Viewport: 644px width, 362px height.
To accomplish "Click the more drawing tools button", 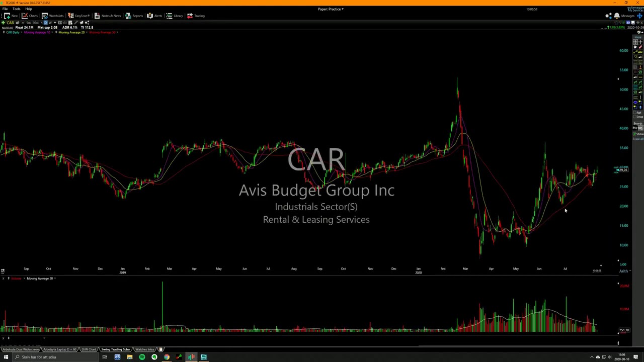I will [638, 37].
